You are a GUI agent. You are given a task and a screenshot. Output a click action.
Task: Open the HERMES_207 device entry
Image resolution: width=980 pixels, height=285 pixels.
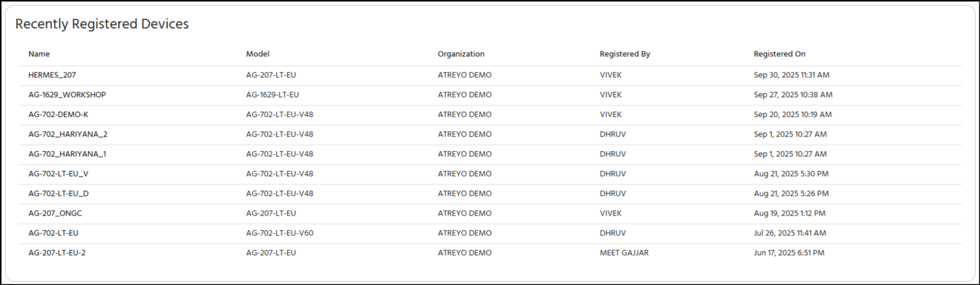(52, 75)
